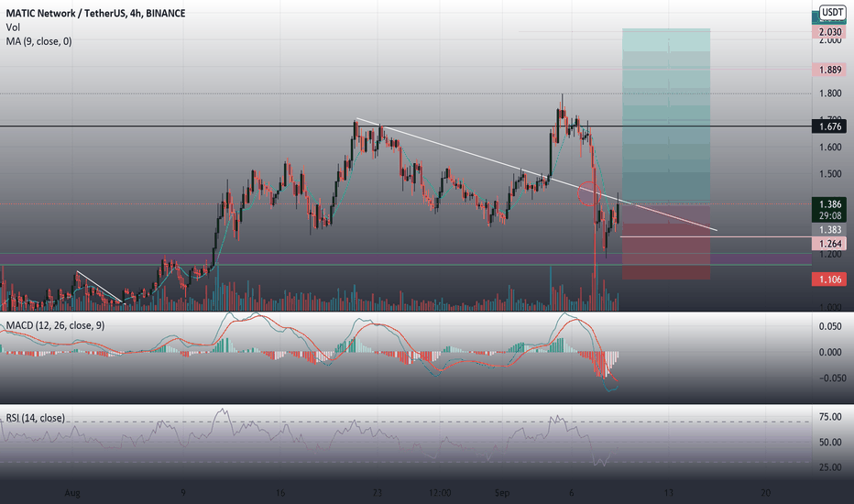This screenshot has width=854, height=504.
Task: Select the green profit zone of the long position
Action: [x=666, y=116]
